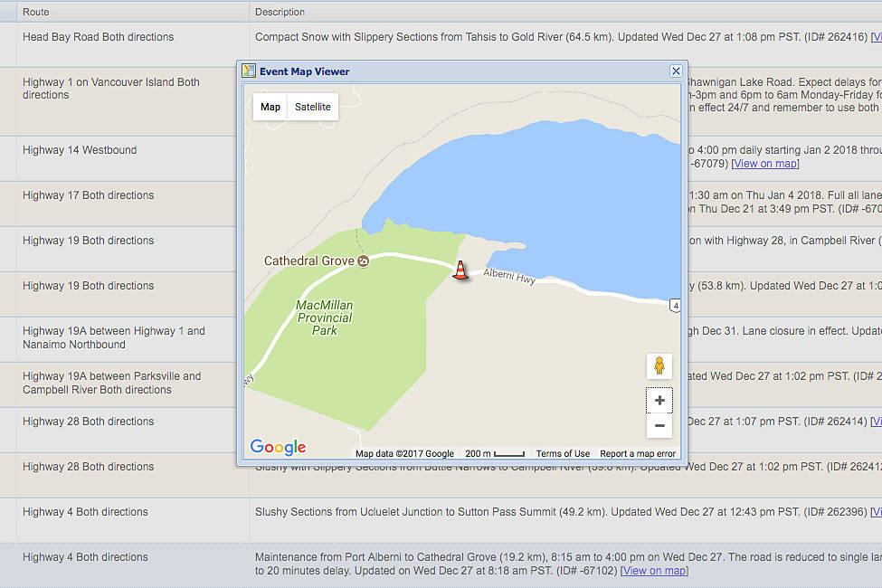Open the Terms of Use link

tap(563, 454)
